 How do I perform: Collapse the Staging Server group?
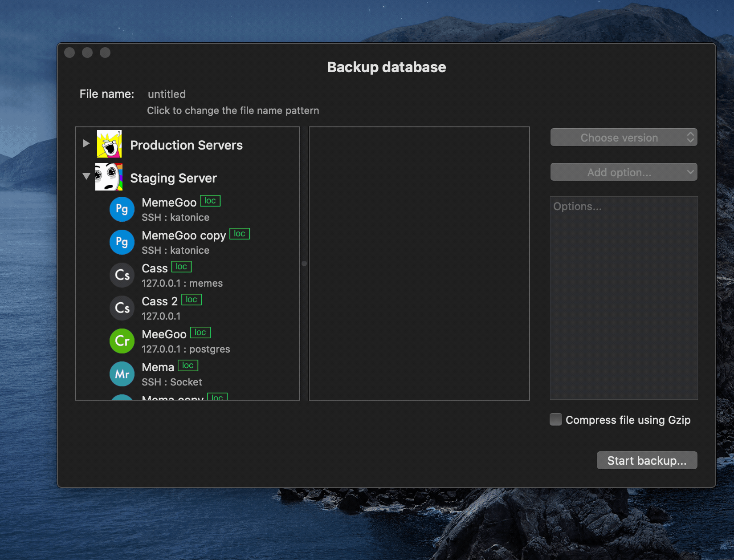coord(86,176)
